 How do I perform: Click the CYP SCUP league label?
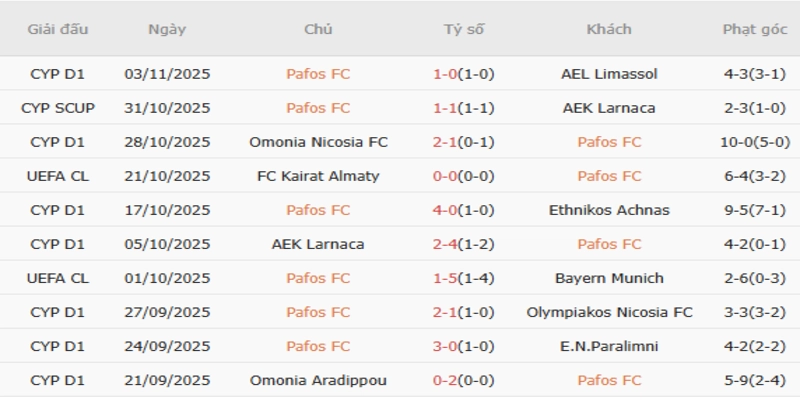click(x=58, y=108)
